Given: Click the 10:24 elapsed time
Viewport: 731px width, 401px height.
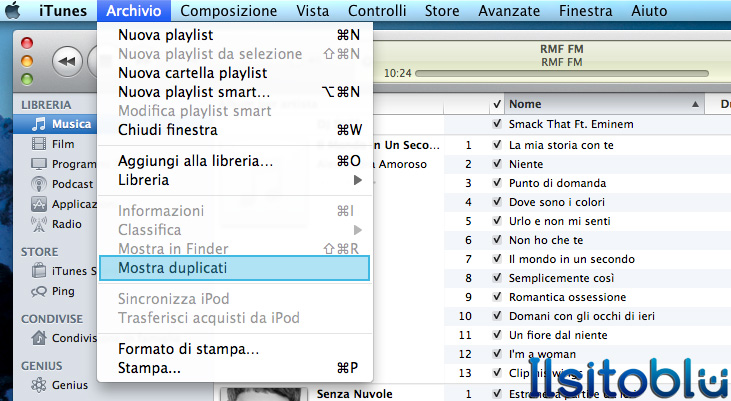Looking at the screenshot, I should point(398,73).
